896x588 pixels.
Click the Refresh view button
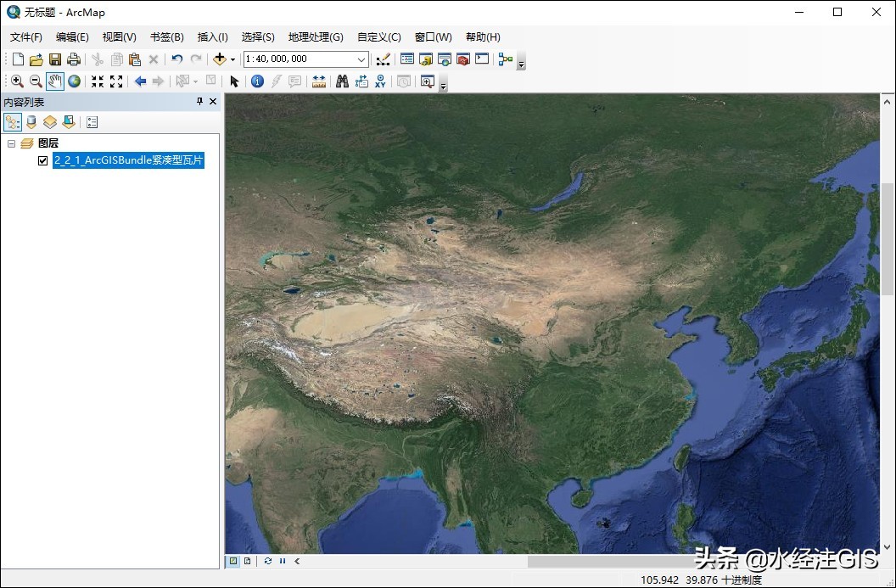(x=267, y=561)
